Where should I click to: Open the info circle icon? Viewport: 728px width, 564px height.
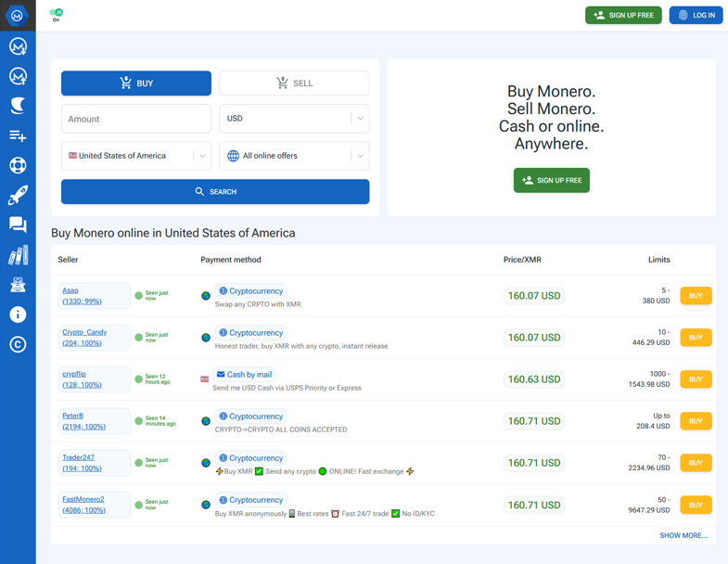click(x=18, y=314)
